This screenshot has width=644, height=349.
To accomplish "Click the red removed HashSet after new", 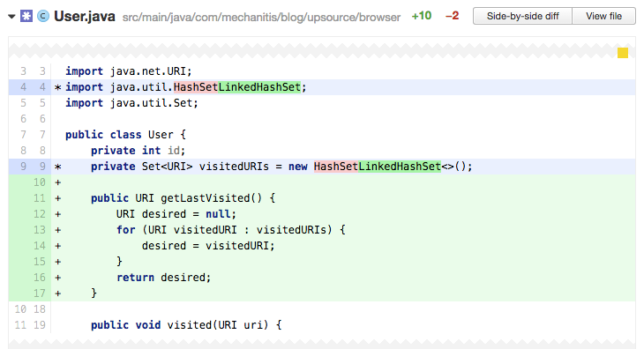I will 336,167.
